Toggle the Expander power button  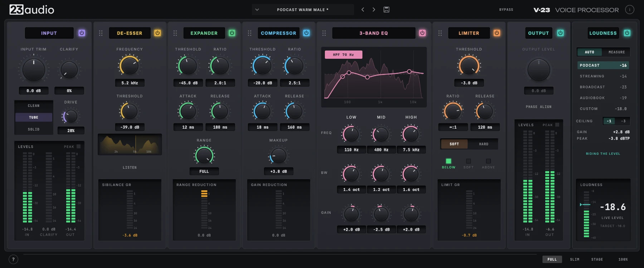232,33
